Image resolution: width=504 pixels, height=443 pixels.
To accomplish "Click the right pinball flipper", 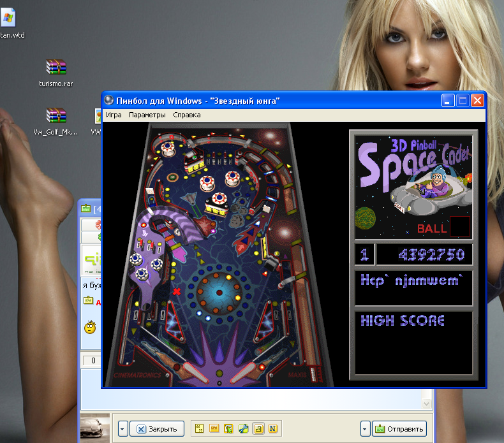I will tap(243, 373).
